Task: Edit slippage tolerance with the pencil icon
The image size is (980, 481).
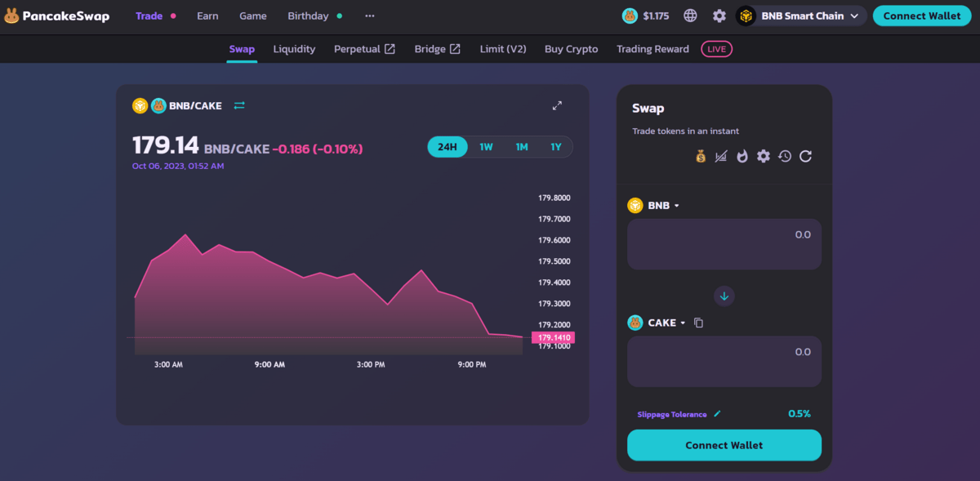Action: coord(717,414)
